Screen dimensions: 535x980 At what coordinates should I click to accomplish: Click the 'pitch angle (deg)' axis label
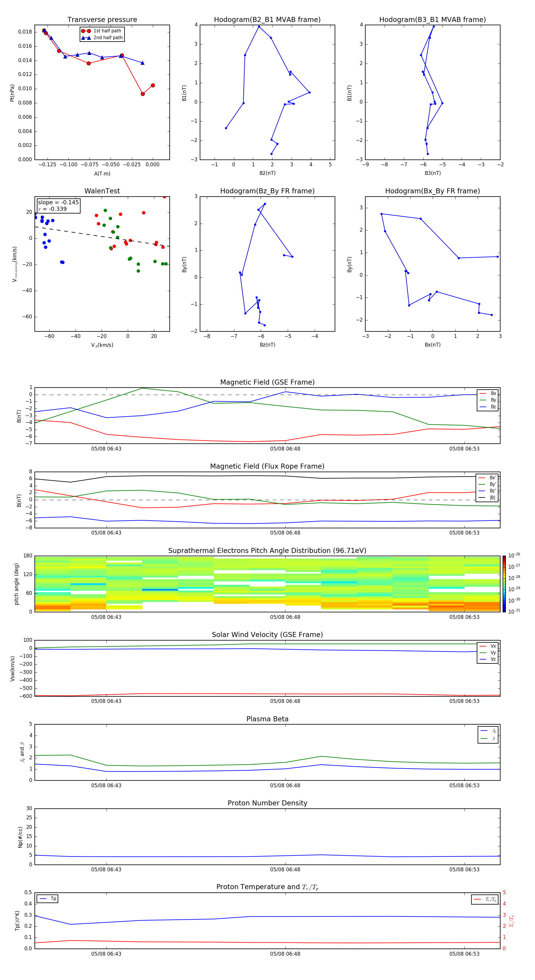click(x=16, y=584)
